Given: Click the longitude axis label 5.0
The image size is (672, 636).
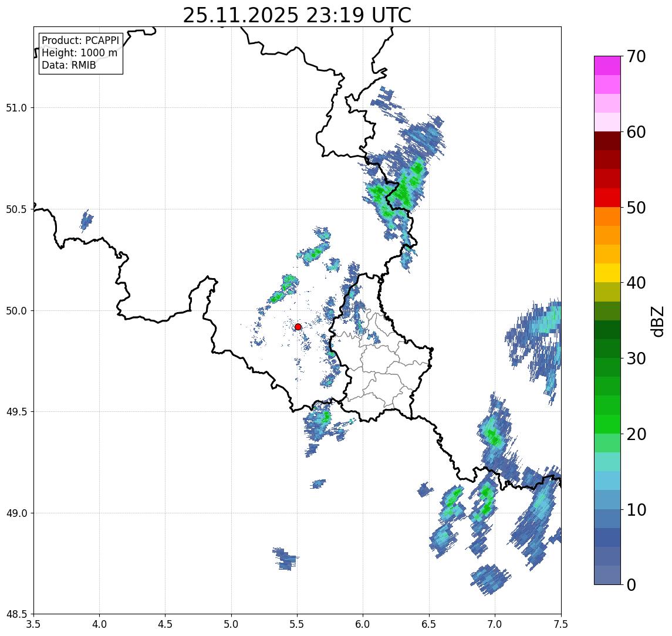Looking at the screenshot, I should pos(231,624).
